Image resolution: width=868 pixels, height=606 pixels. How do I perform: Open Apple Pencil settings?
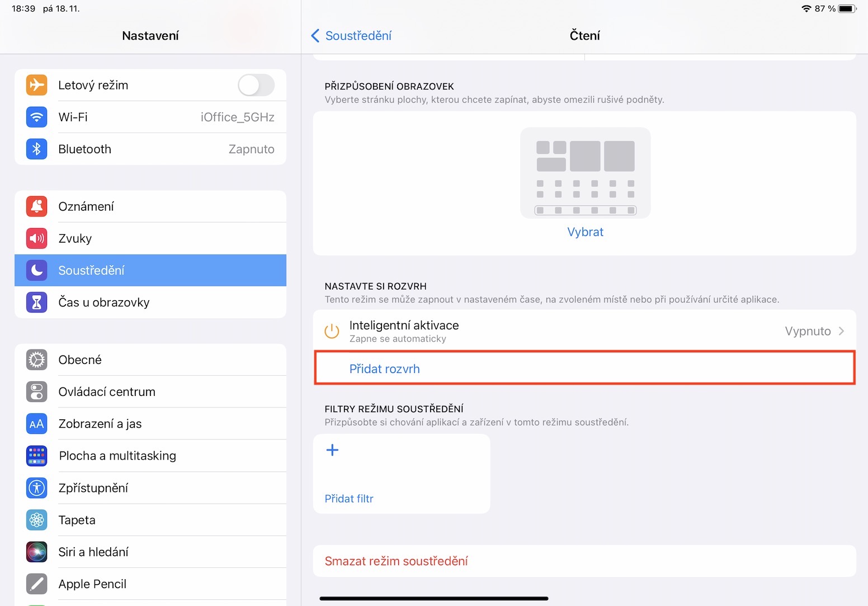click(x=92, y=584)
